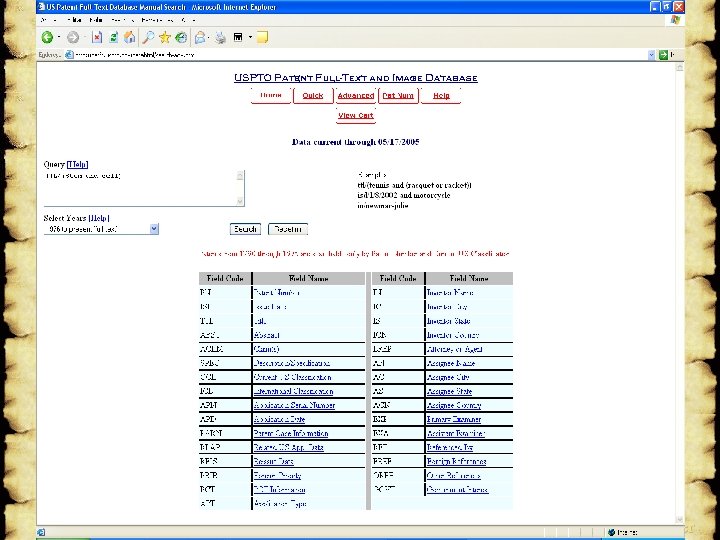The width and height of the screenshot is (720, 540).
Task: Click the Windows flag logo in menu bar
Action: point(675,20)
